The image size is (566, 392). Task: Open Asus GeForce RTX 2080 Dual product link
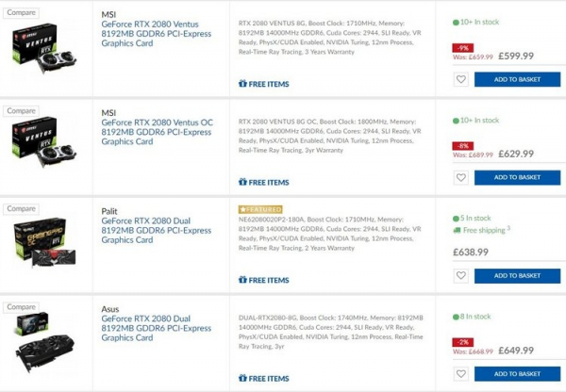(x=157, y=329)
